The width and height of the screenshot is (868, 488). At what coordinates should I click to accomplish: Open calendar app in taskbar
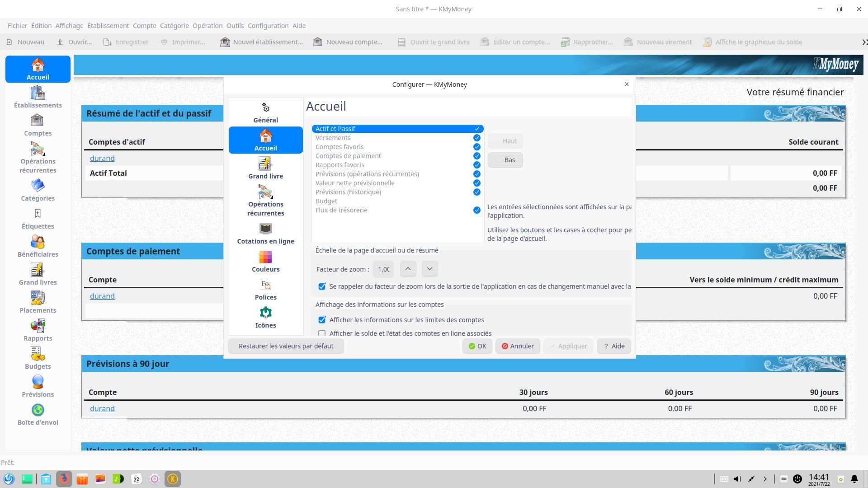[x=137, y=479]
